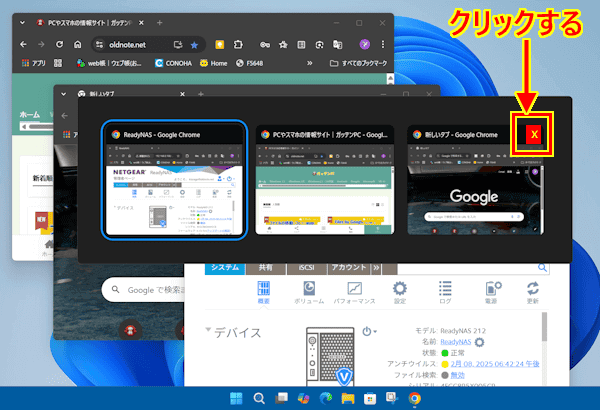
Task: Click the 無効 file search link
Action: (458, 375)
